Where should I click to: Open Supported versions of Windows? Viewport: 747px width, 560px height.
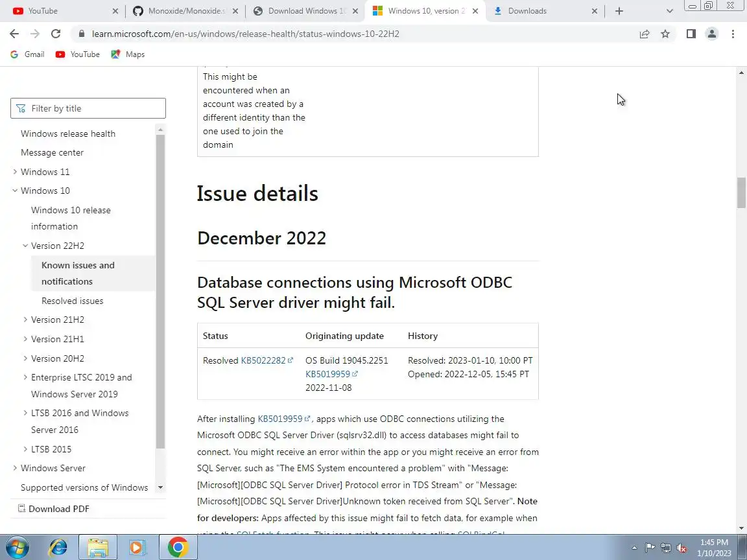pyautogui.click(x=84, y=487)
